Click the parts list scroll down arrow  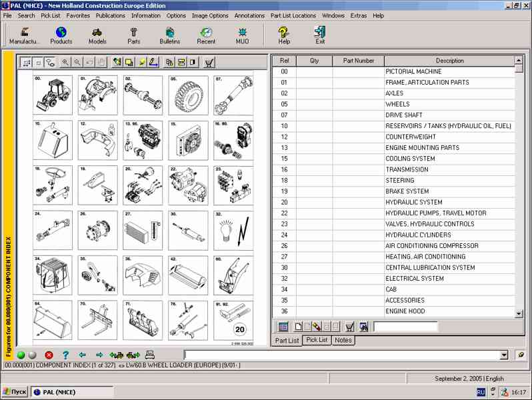pos(519,313)
